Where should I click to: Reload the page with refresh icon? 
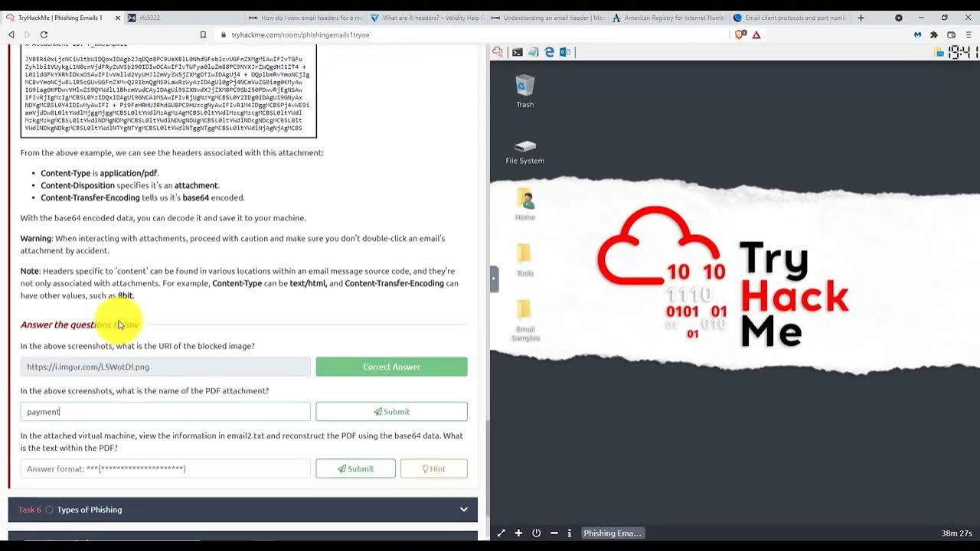[x=44, y=34]
